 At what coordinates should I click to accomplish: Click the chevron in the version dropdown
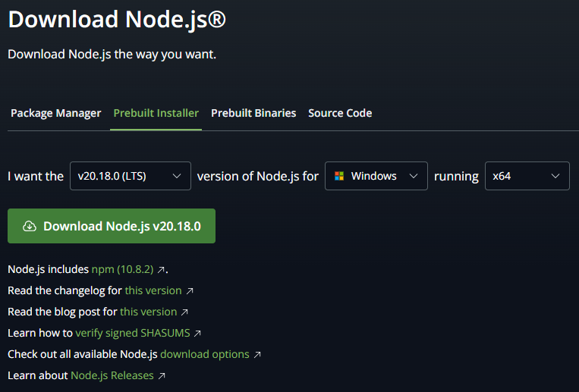point(177,177)
